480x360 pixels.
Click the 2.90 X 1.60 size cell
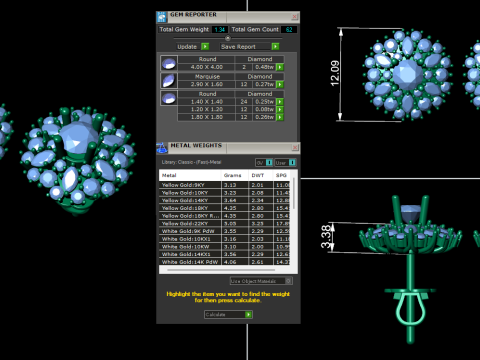tap(207, 84)
